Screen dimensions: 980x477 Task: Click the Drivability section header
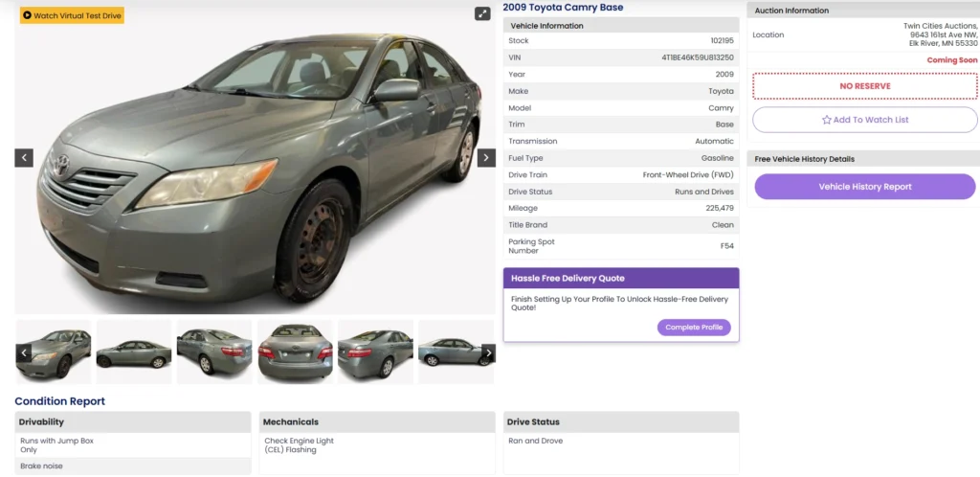[133, 421]
